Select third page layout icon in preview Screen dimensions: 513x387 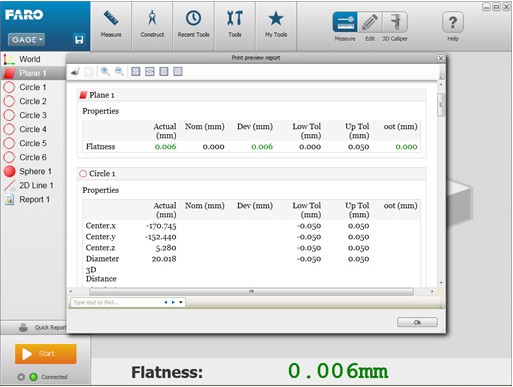164,72
